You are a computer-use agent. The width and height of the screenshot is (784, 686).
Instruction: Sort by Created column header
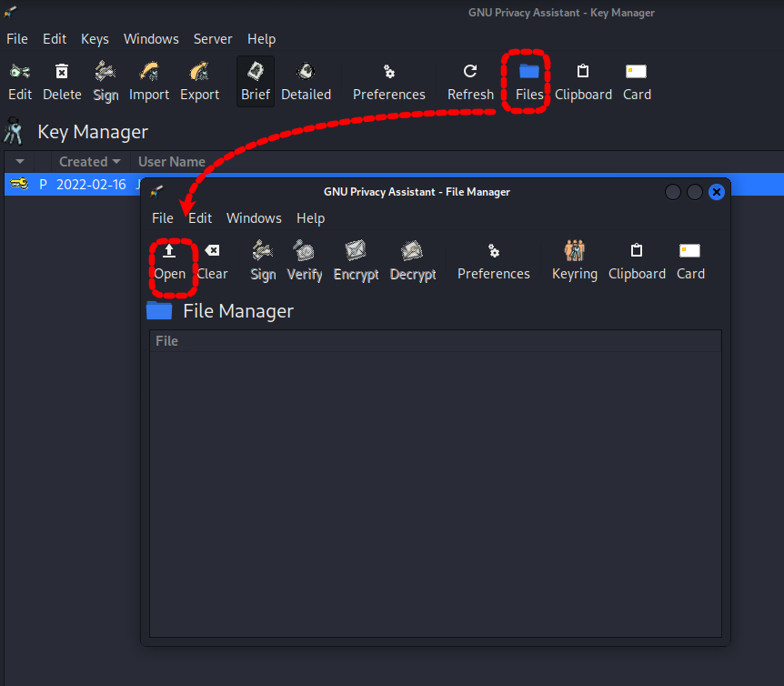click(x=90, y=162)
